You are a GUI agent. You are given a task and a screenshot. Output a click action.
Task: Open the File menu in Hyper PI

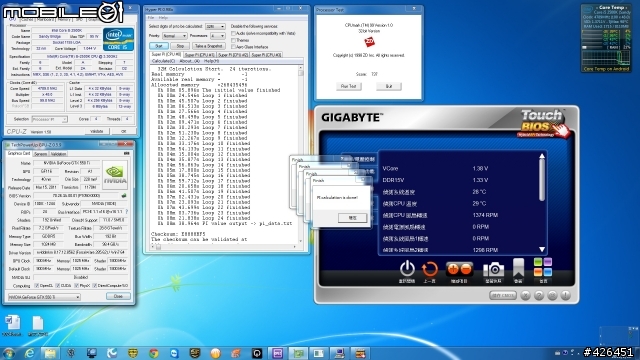[151, 18]
